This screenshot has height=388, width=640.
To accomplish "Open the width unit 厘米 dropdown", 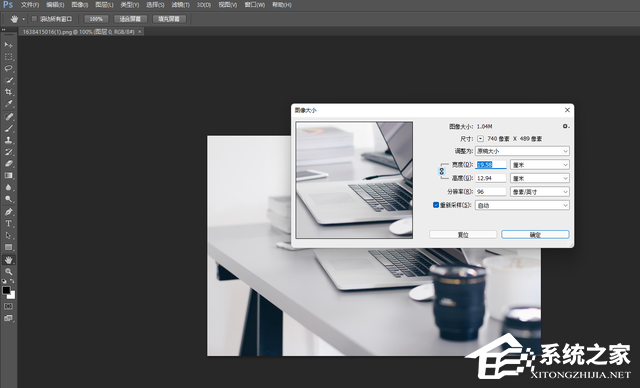I will 540,165.
